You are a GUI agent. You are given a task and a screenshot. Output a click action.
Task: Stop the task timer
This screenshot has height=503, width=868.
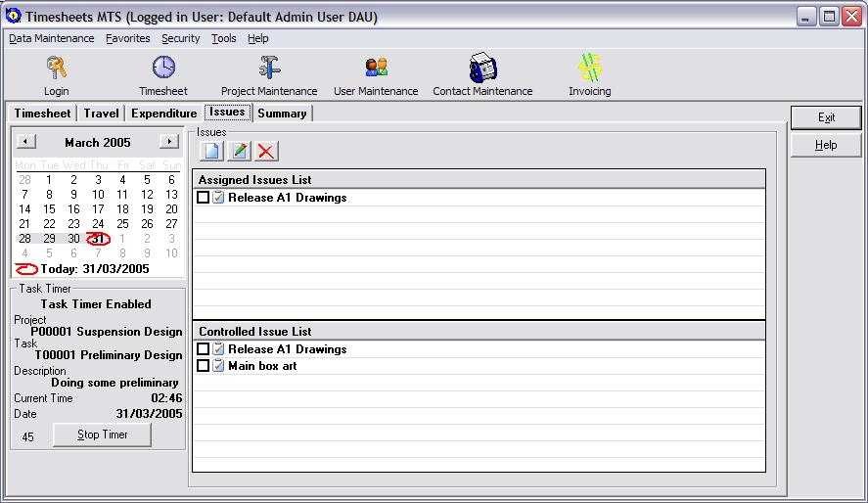103,434
